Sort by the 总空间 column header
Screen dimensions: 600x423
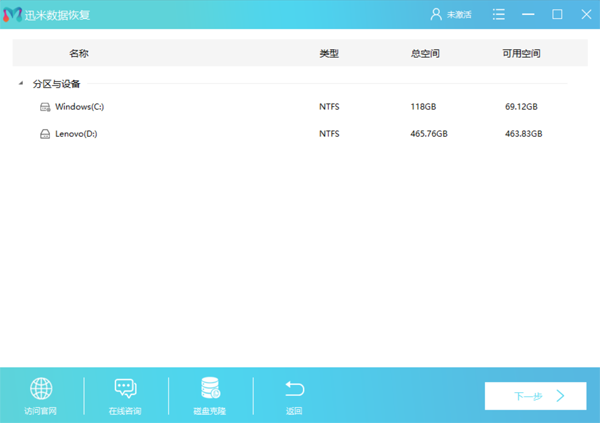(x=425, y=53)
